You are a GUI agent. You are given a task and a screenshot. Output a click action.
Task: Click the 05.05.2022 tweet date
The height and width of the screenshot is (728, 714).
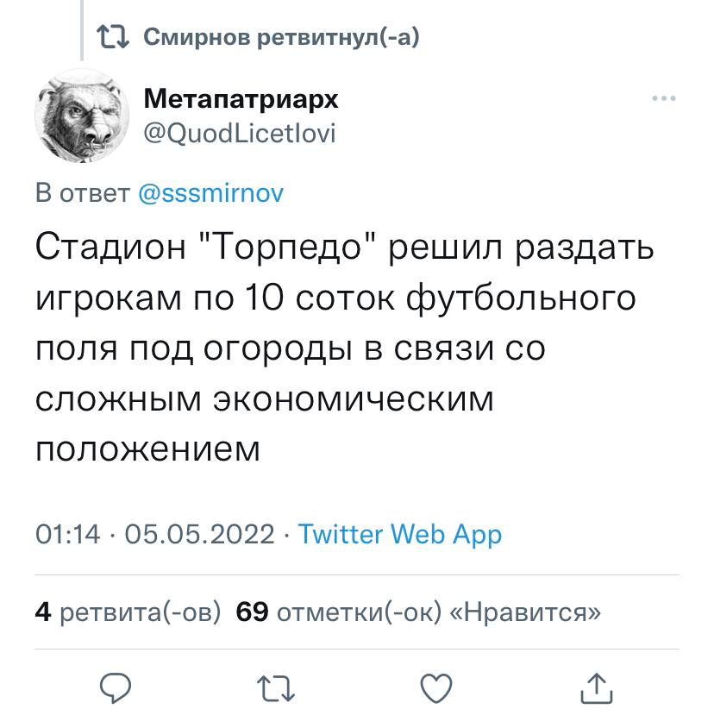click(x=199, y=534)
